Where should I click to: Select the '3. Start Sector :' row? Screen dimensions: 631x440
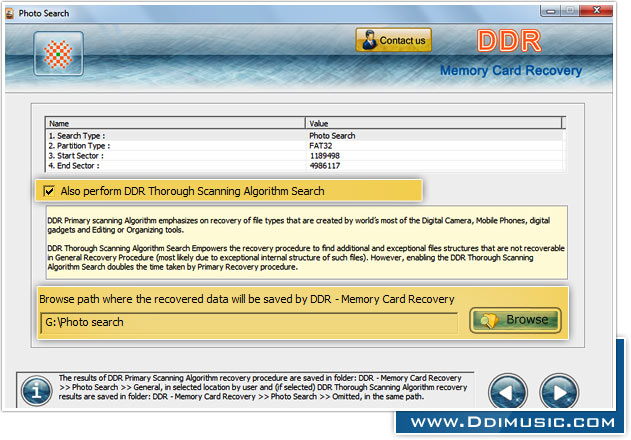[x=305, y=156]
